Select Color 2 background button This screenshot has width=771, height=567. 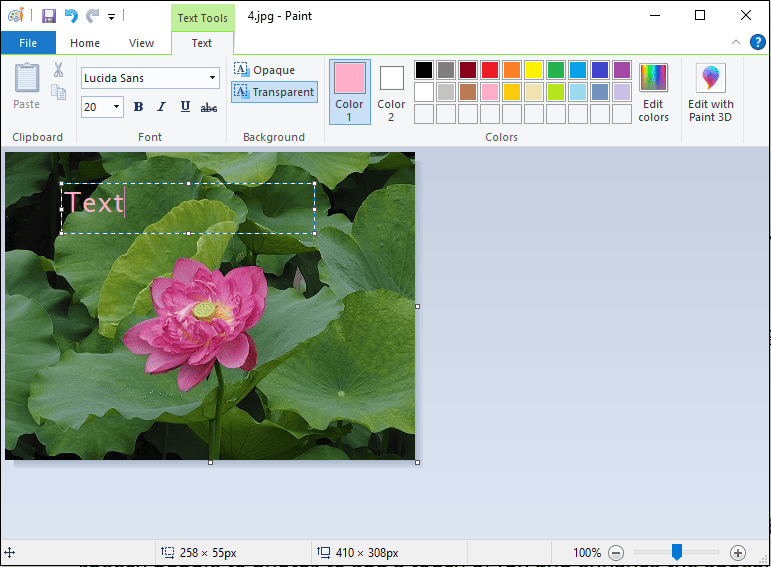[391, 92]
